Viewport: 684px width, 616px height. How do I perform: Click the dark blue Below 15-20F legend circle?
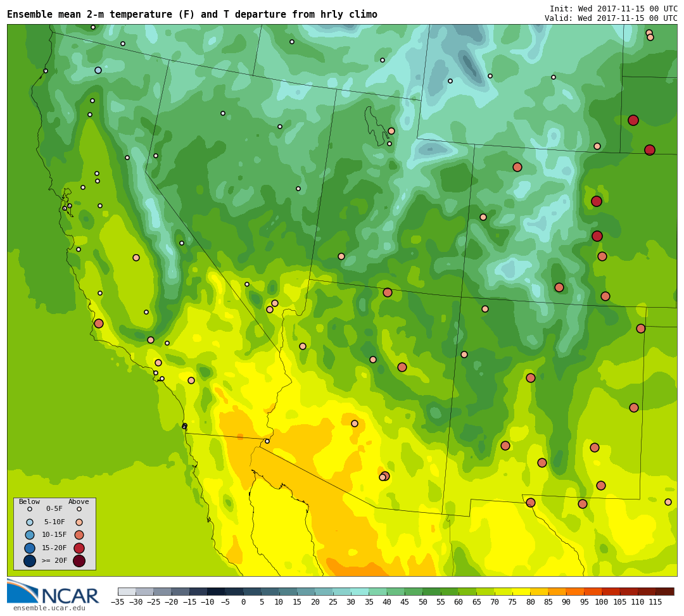[x=30, y=548]
